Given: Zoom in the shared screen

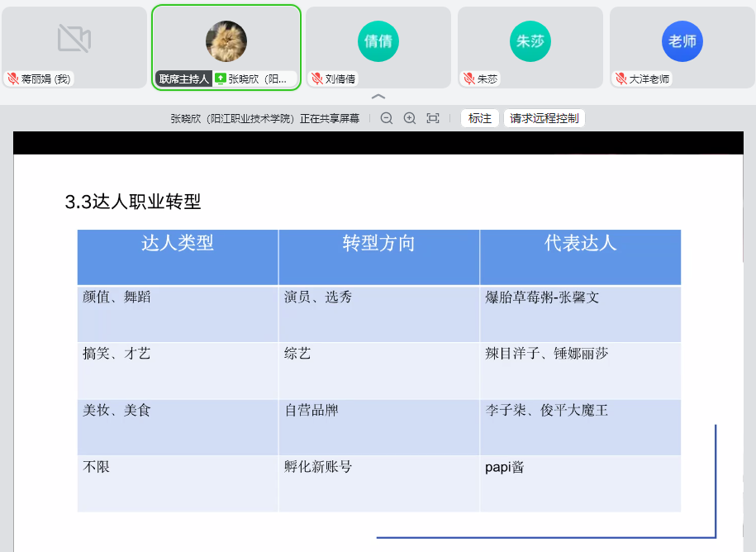Looking at the screenshot, I should point(410,118).
